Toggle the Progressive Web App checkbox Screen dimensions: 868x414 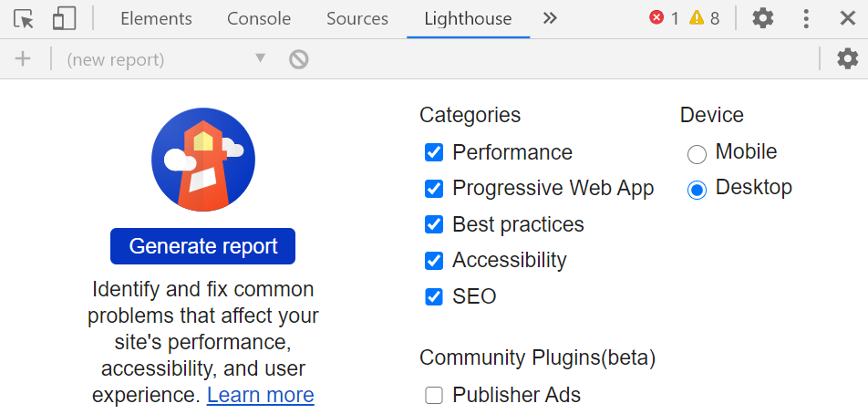tap(434, 189)
